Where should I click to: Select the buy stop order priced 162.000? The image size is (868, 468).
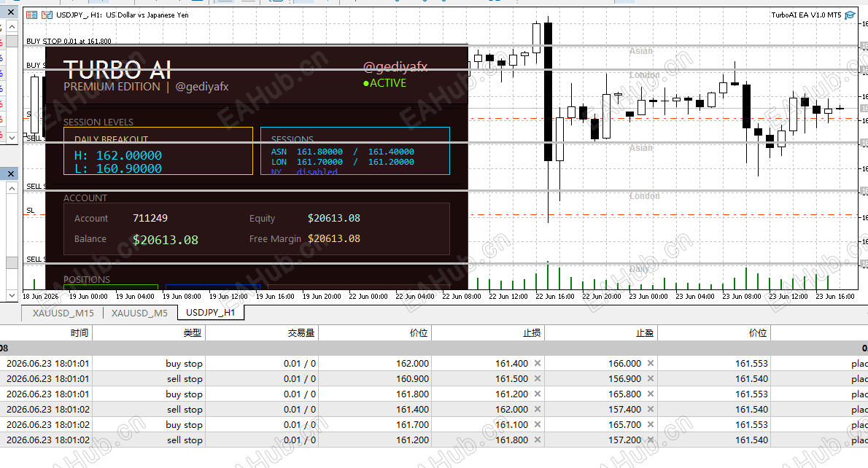click(434, 364)
